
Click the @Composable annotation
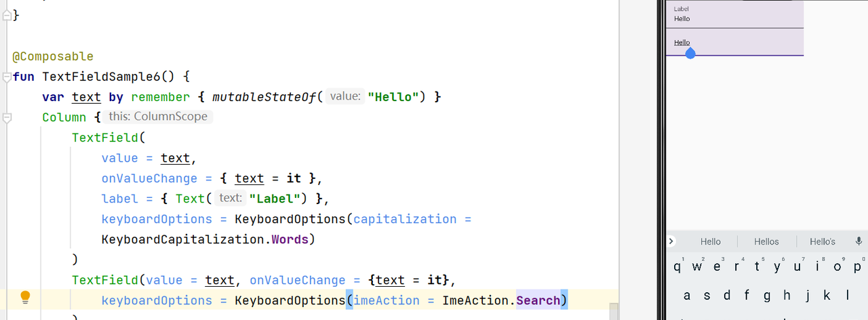(x=53, y=56)
